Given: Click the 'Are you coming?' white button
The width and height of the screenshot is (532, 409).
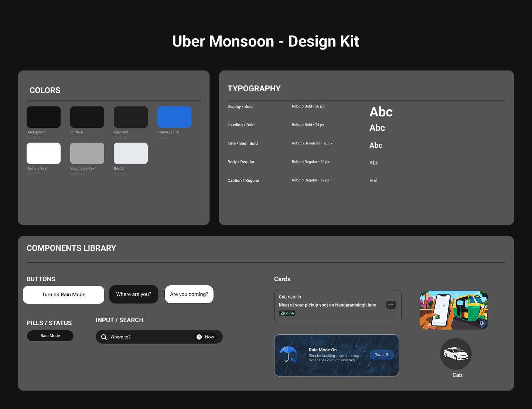Looking at the screenshot, I should (x=189, y=294).
